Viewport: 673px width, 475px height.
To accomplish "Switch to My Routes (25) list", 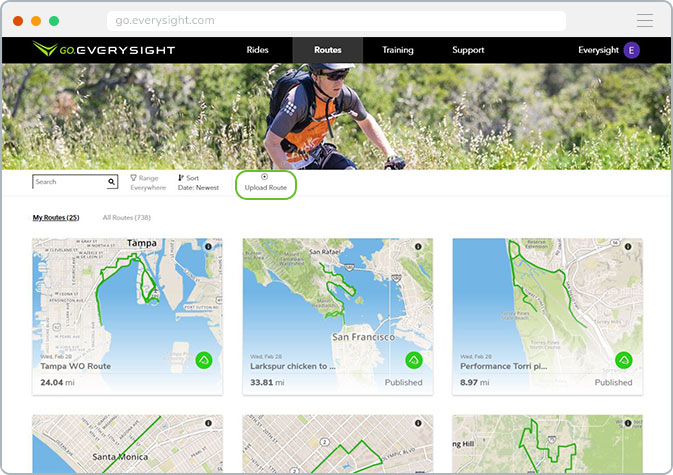I will click(x=56, y=218).
